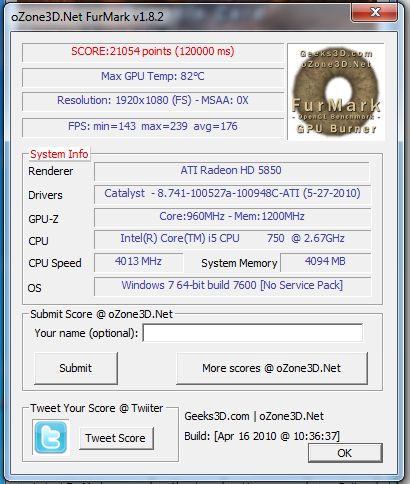The width and height of the screenshot is (410, 484).
Task: Click the FPS min max avg field
Action: [153, 127]
